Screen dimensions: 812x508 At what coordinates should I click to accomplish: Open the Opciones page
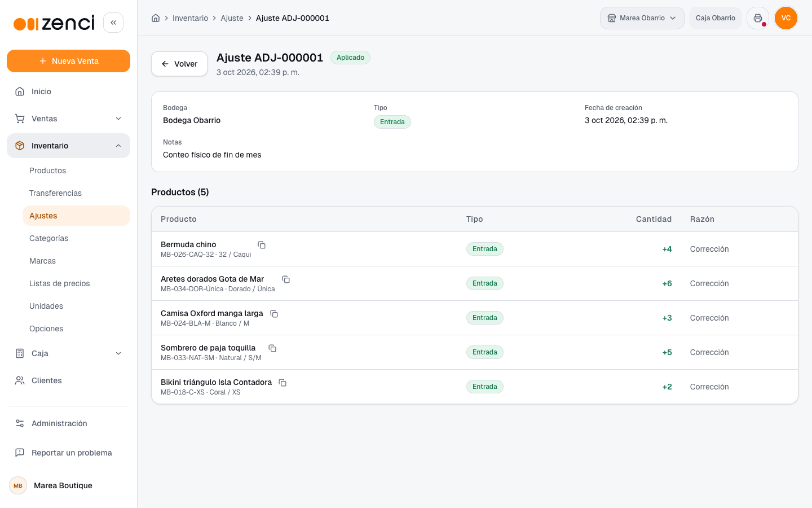76,329
